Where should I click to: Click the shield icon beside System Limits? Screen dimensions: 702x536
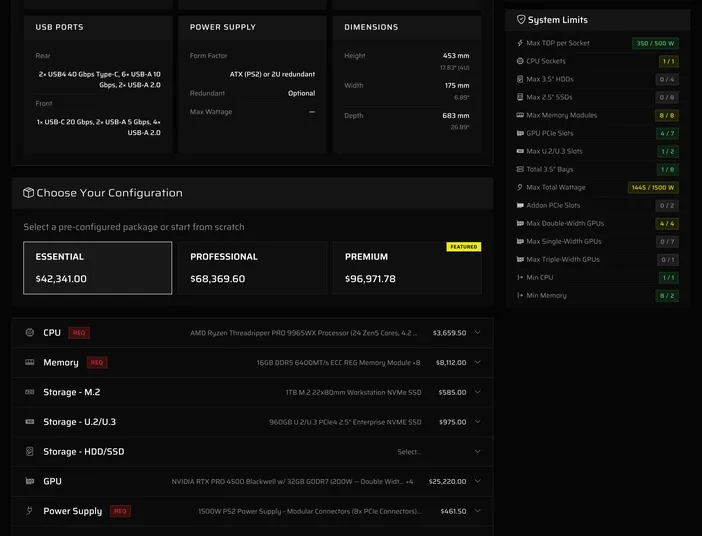(521, 19)
